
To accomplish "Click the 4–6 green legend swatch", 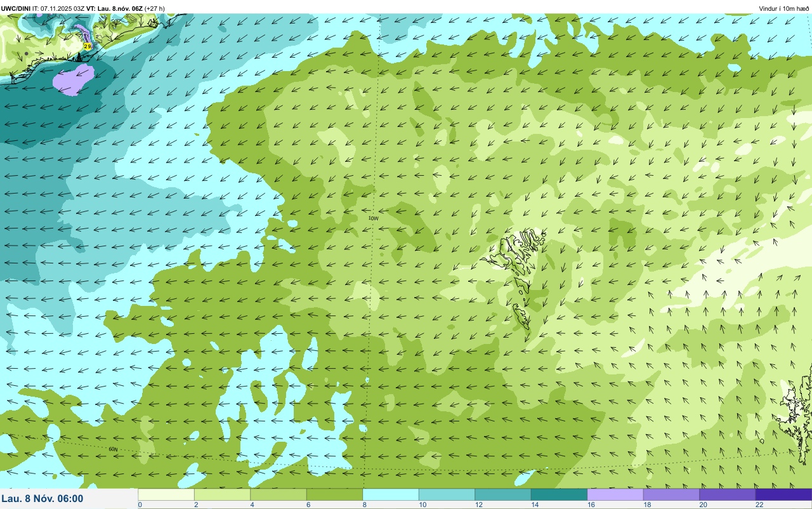I will (278, 494).
